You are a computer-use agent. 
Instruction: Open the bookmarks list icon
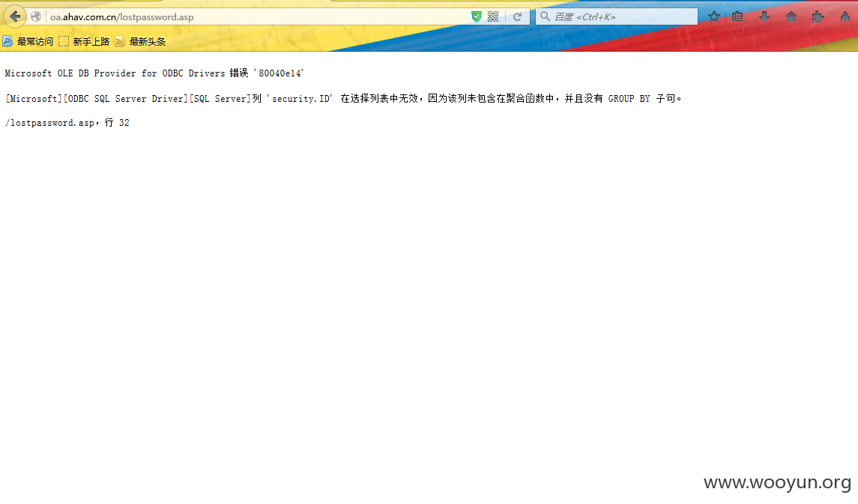737,17
